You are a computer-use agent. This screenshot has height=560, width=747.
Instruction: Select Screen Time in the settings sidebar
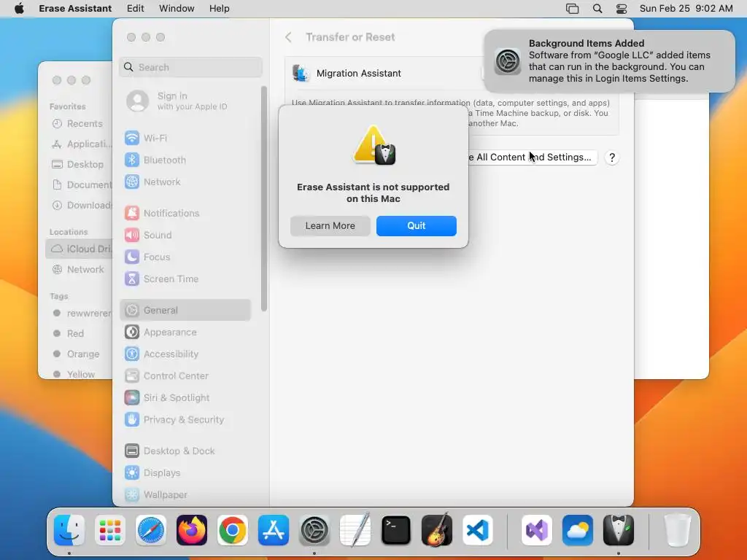186,279
